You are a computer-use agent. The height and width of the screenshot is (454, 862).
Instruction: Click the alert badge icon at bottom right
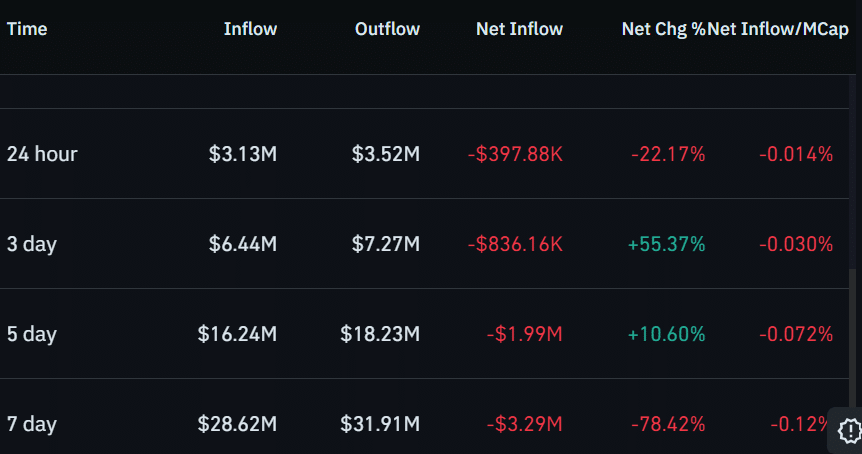tap(849, 430)
